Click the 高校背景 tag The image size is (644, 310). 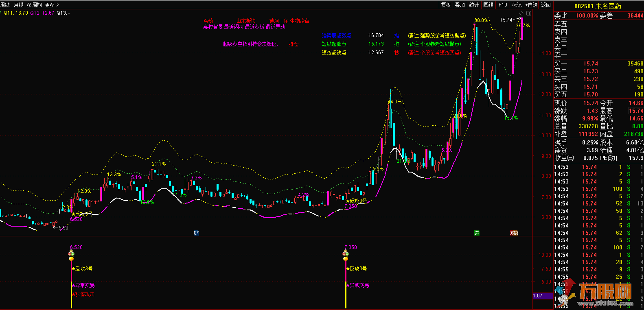(213, 27)
